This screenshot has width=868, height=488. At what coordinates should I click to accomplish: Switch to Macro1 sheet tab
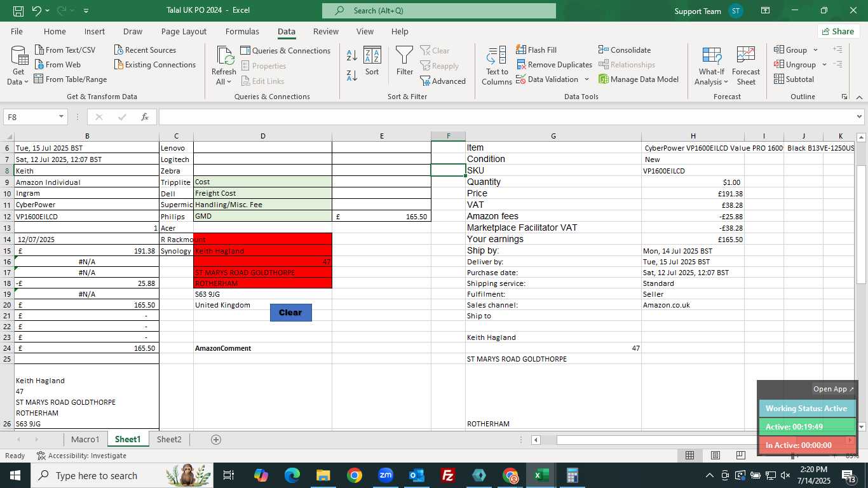point(85,439)
